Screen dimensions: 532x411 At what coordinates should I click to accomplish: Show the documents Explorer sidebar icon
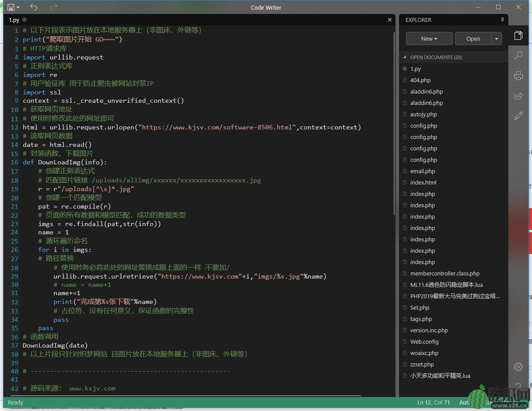tap(518, 35)
